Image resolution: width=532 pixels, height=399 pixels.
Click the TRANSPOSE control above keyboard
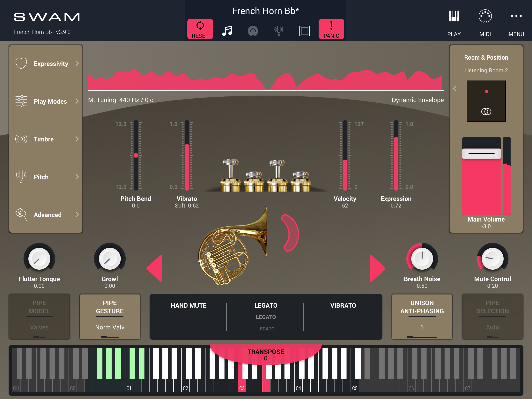tap(266, 355)
